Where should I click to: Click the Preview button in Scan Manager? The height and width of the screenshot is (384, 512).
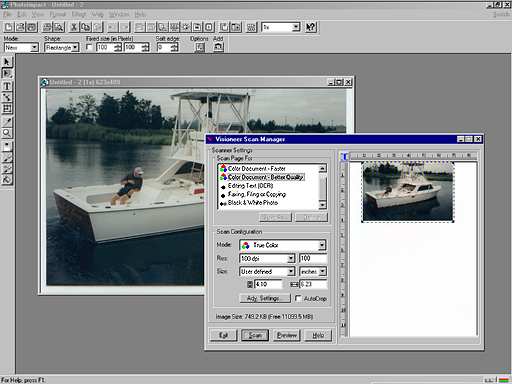coord(287,335)
